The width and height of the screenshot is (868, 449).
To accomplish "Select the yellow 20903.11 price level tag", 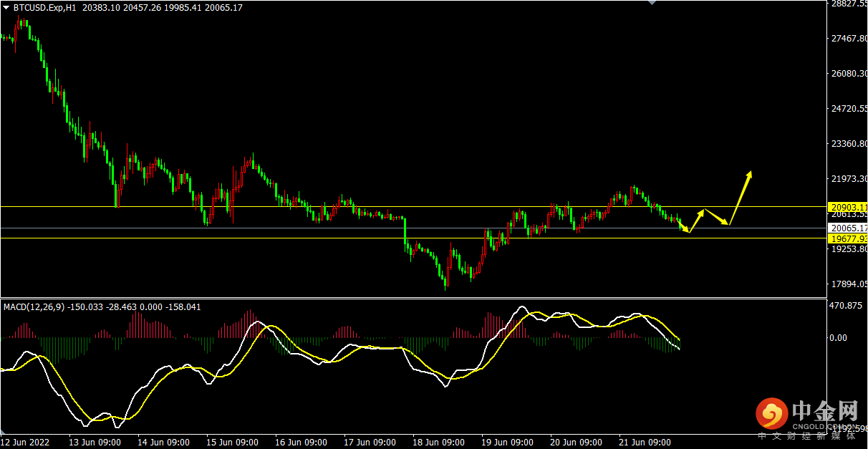I will [x=847, y=206].
